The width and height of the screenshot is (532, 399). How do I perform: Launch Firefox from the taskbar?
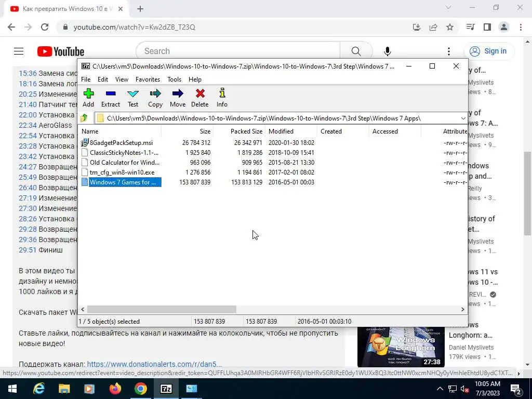(x=115, y=389)
